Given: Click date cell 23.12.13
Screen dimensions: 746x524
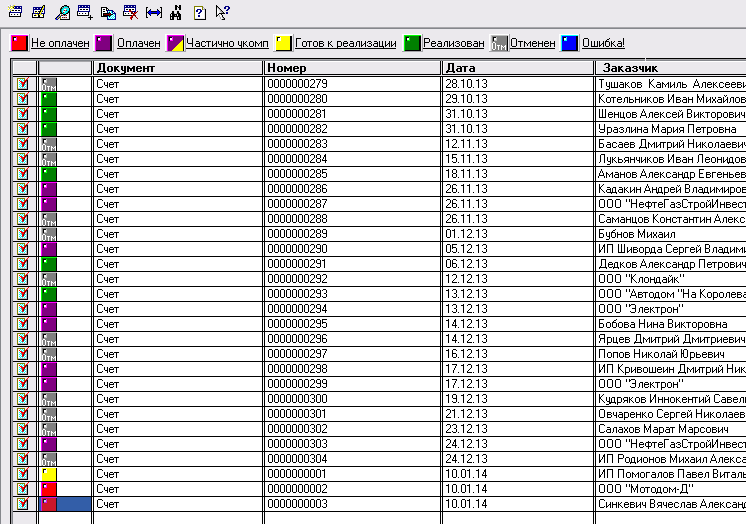Looking at the screenshot, I should click(518, 429).
